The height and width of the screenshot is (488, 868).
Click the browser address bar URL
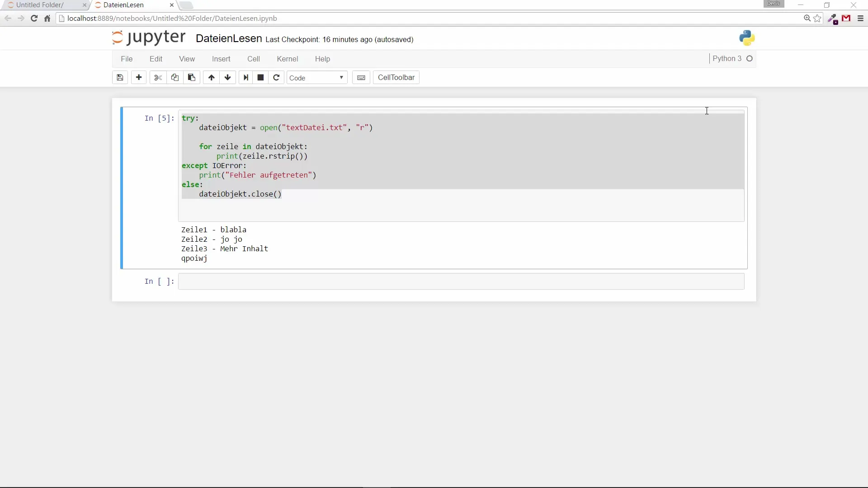click(172, 19)
